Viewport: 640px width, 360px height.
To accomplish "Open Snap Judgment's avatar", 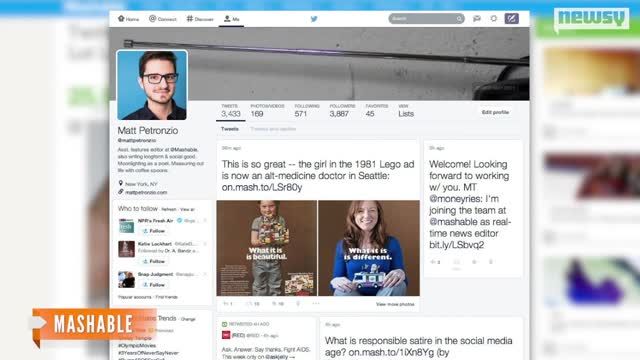I will (x=126, y=280).
